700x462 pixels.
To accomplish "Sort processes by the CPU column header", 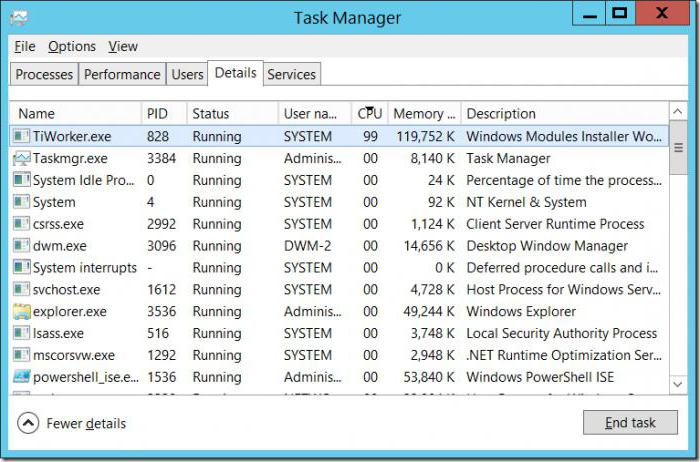I will click(x=370, y=114).
